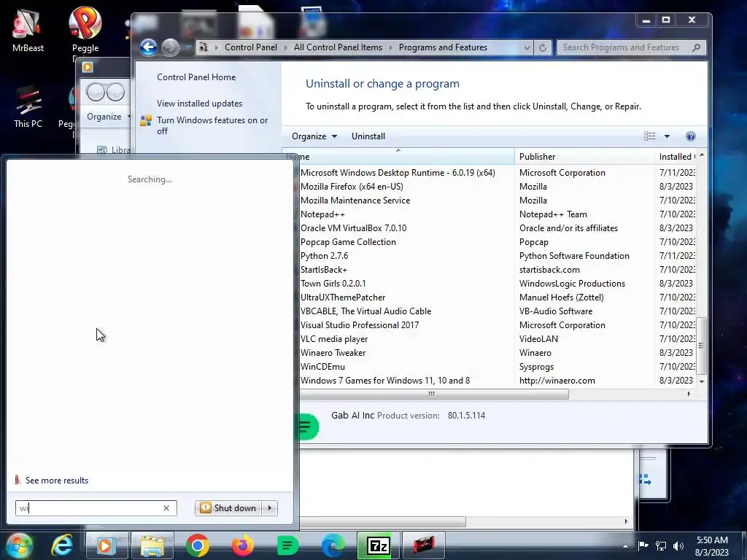Clear the Start menu search text

pyautogui.click(x=166, y=508)
